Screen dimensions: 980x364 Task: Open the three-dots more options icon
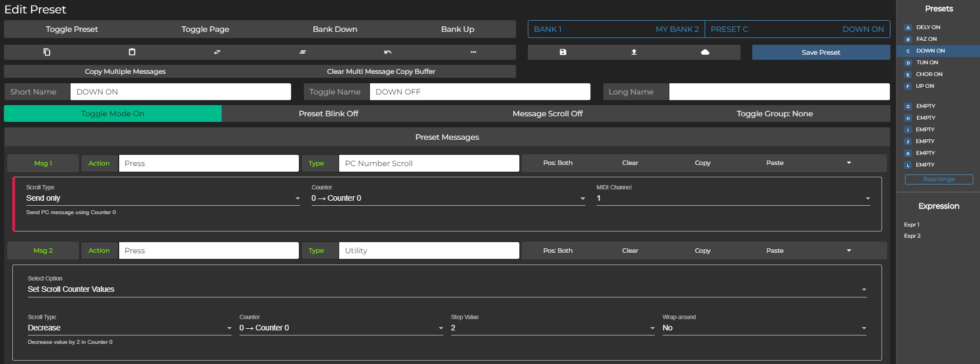[473, 52]
